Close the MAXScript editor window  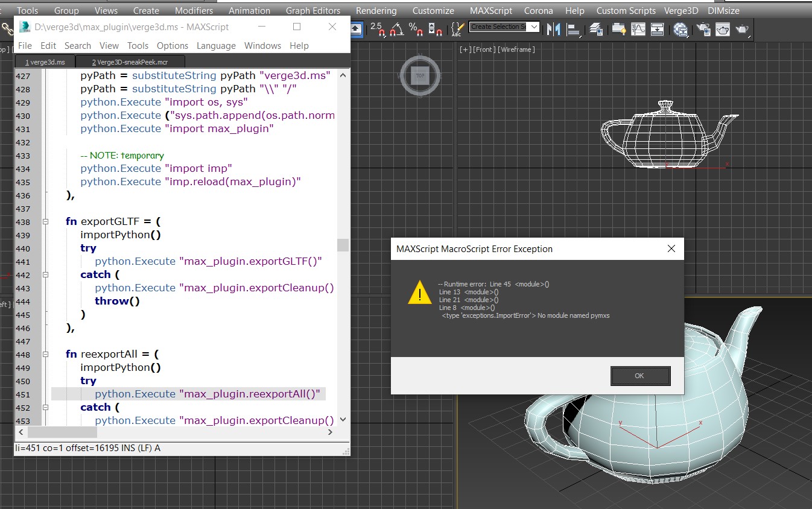tap(332, 27)
